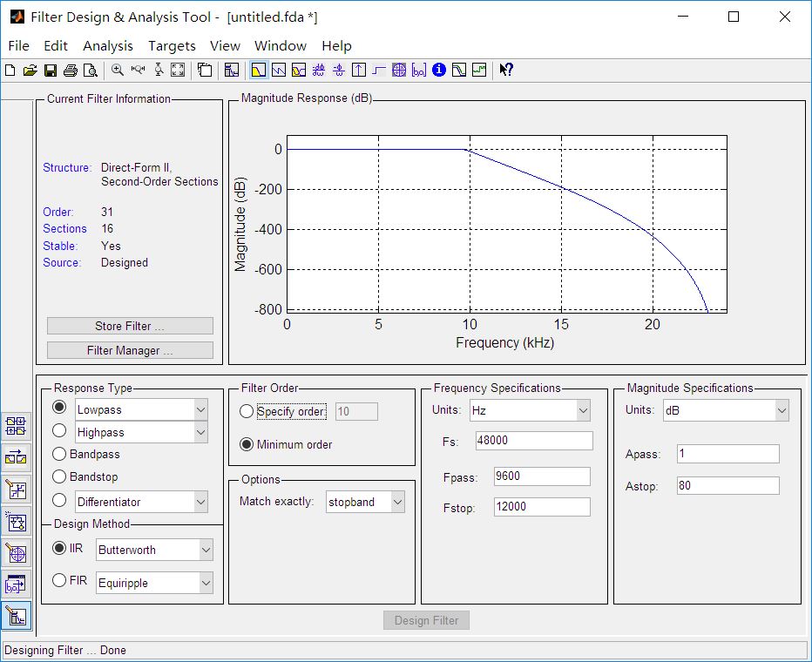This screenshot has width=812, height=662.
Task: Show the Filter Specifications view icon
Action: (x=232, y=70)
